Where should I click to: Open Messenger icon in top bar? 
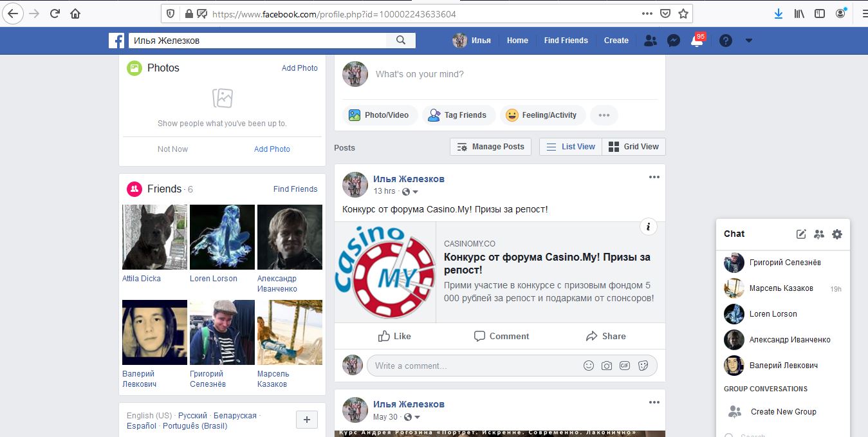tap(674, 41)
